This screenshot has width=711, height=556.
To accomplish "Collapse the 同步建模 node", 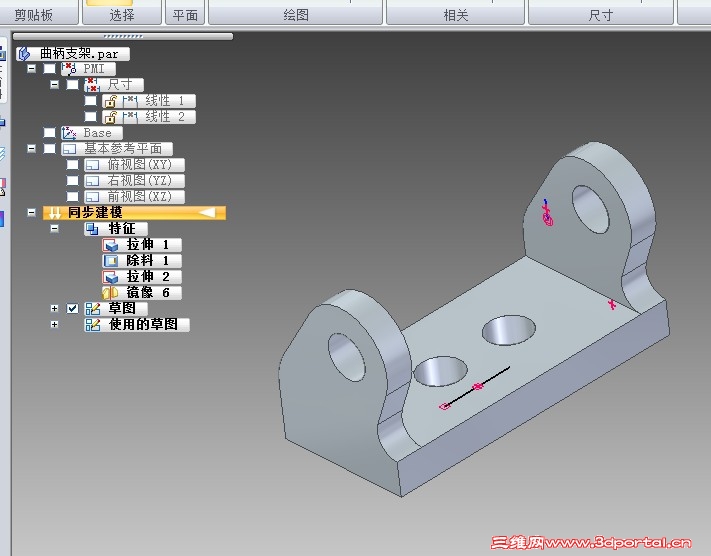I will tap(31, 212).
